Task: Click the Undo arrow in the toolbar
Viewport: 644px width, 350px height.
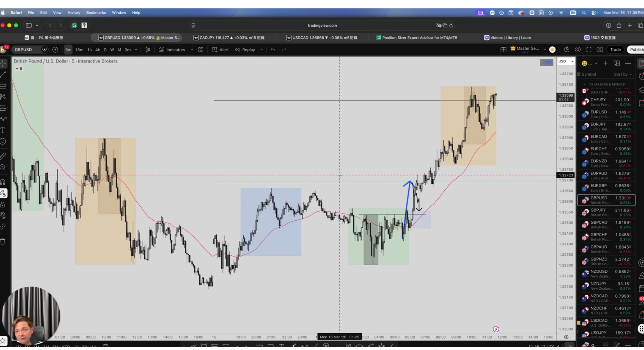Action: tap(273, 50)
